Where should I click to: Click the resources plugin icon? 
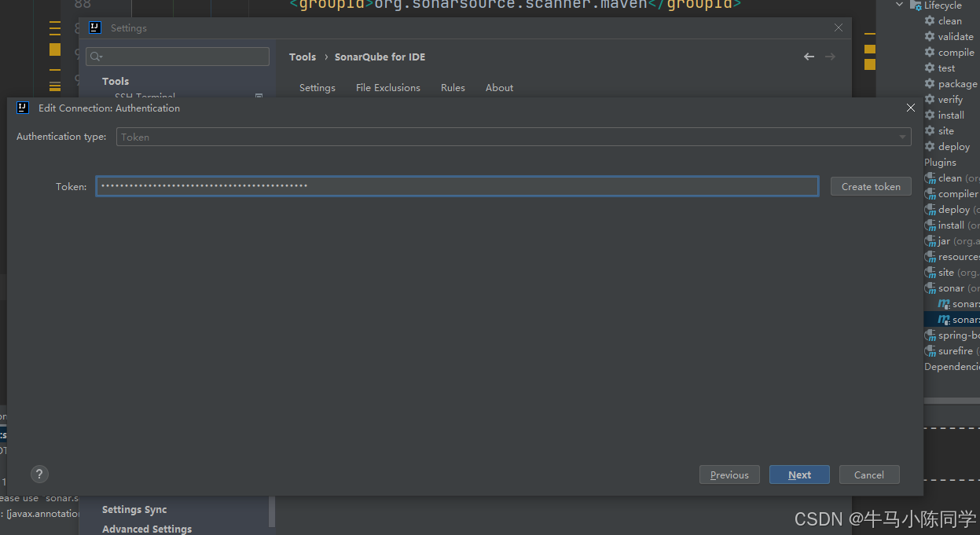click(930, 257)
